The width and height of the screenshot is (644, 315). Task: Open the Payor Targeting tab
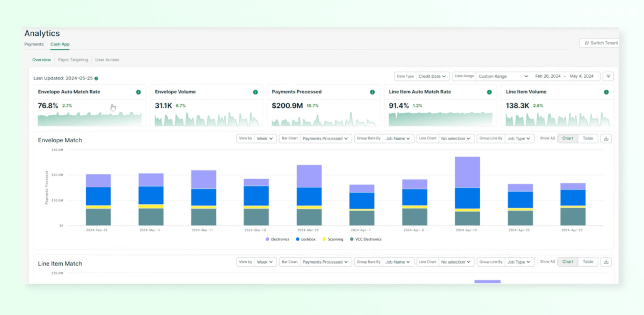click(73, 60)
